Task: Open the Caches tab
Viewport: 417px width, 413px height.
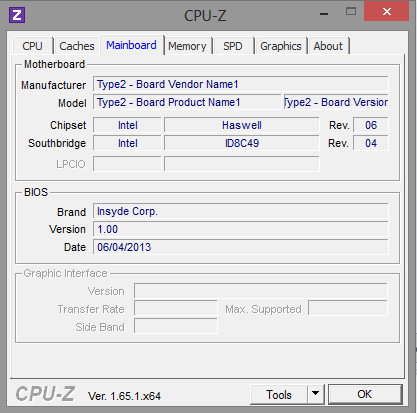Action: point(77,46)
